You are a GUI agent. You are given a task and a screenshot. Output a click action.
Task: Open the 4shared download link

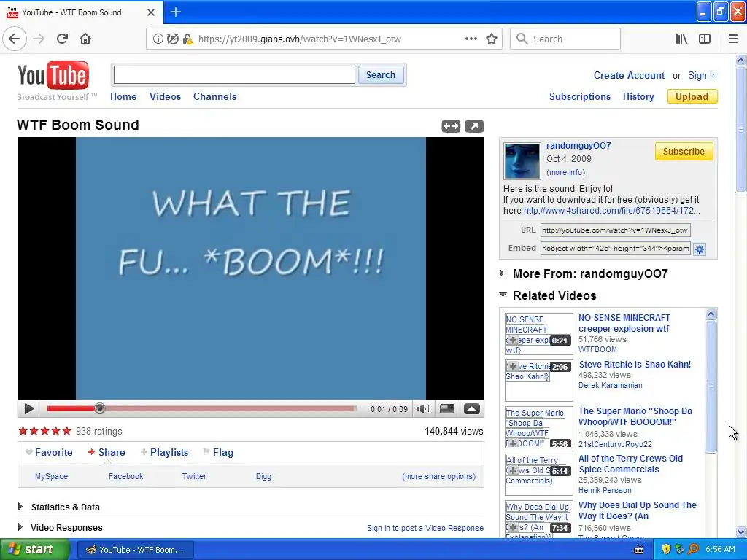coord(612,211)
